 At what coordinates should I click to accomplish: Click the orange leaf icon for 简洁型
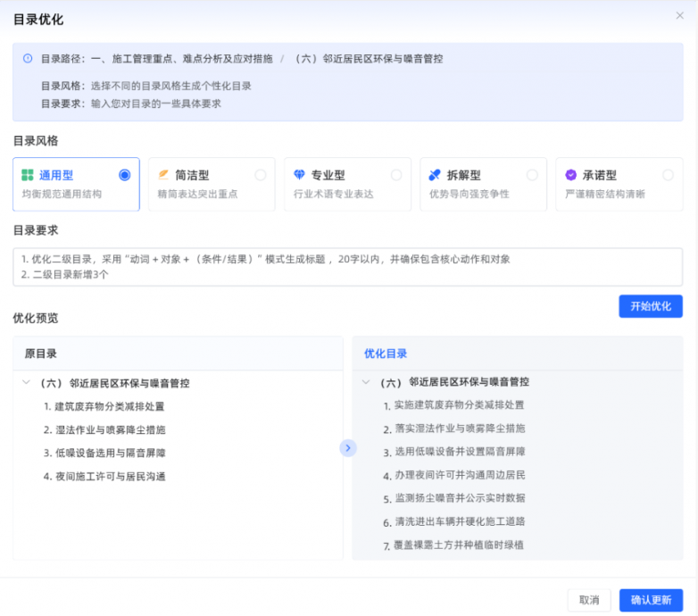point(163,175)
